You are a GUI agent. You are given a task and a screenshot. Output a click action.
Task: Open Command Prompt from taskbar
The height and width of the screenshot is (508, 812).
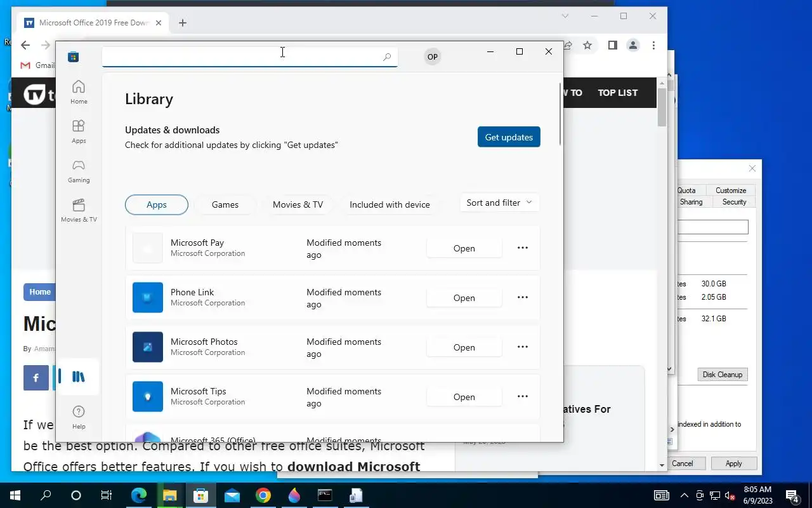325,495
